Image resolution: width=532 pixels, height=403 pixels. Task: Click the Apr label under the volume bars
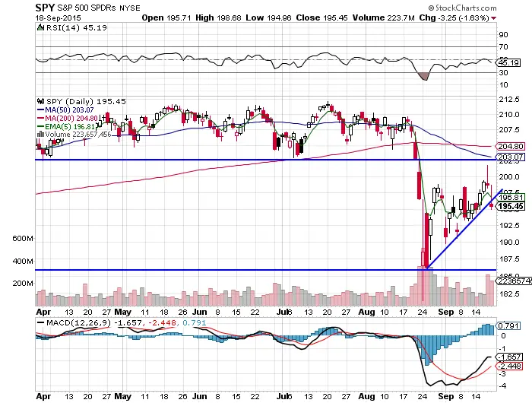click(43, 312)
